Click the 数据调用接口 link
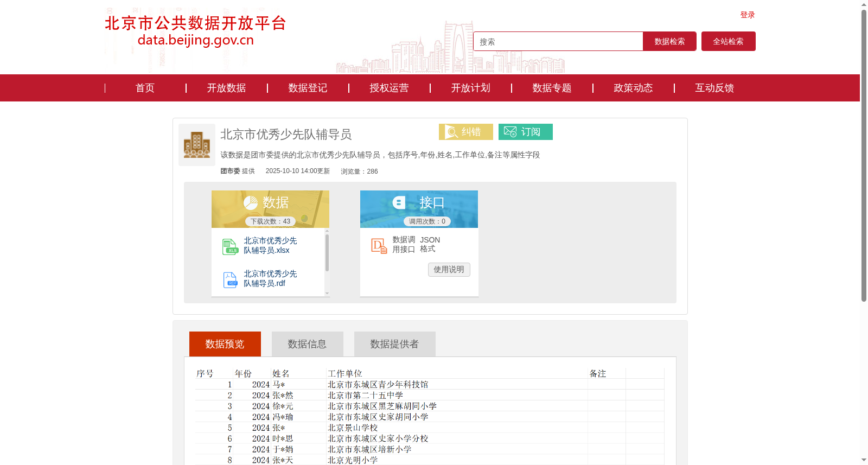Image resolution: width=868 pixels, height=465 pixels. (404, 245)
